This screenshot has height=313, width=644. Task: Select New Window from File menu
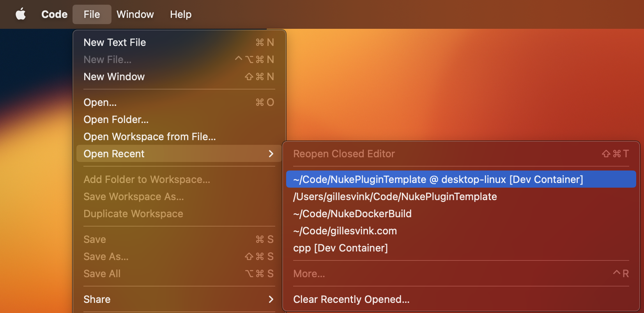(114, 77)
